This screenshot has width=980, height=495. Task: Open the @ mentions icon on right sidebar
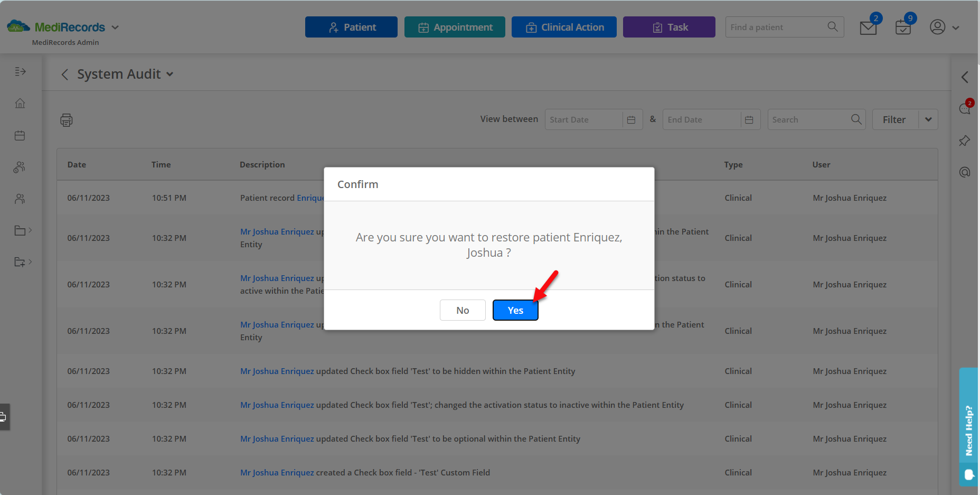(965, 172)
